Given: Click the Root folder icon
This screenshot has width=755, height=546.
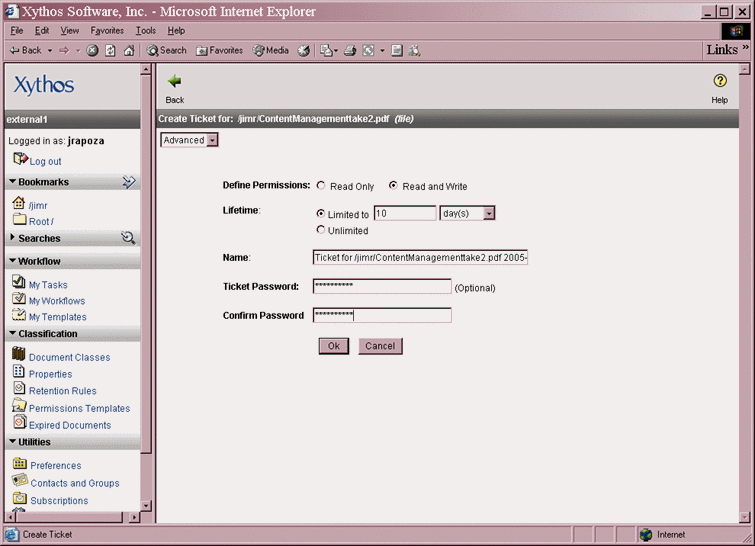Looking at the screenshot, I should pyautogui.click(x=19, y=219).
